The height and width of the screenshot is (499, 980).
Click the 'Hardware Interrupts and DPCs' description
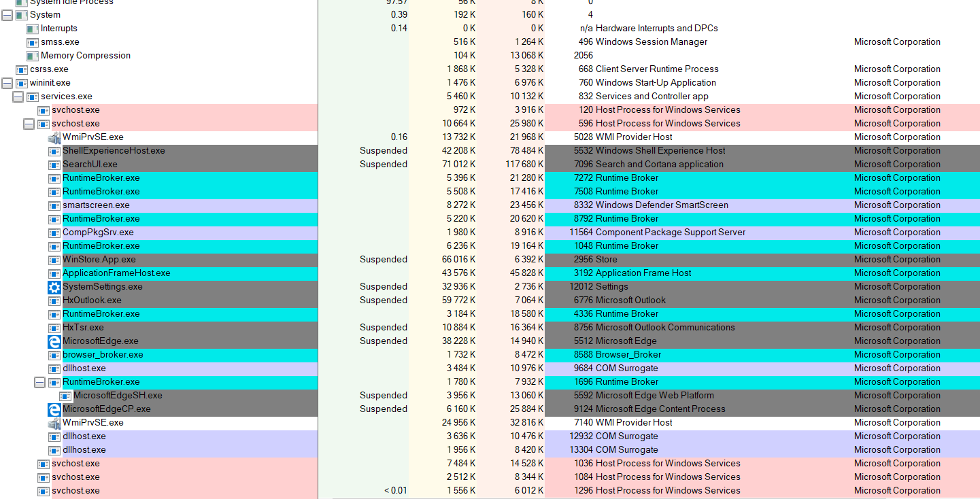[x=657, y=29]
